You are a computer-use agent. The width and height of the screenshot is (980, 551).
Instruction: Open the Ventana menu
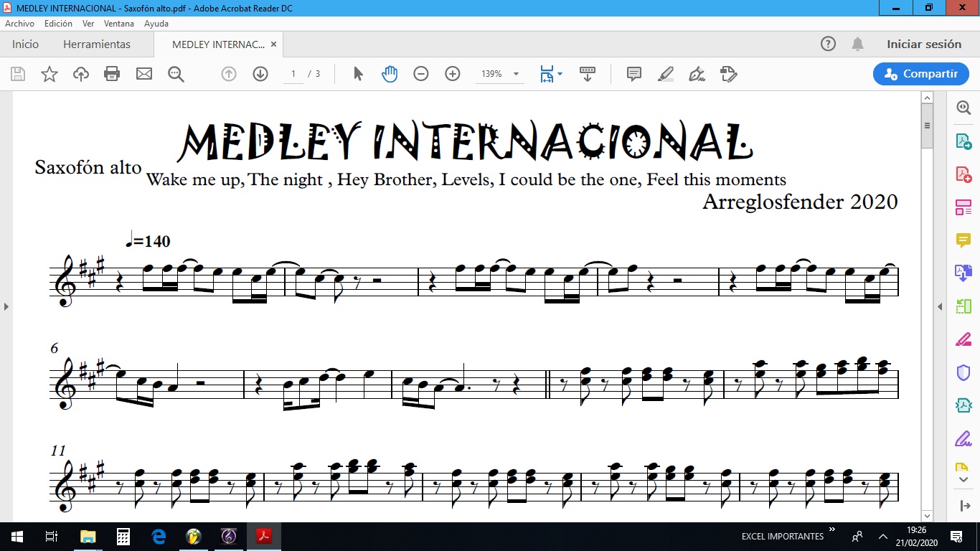click(119, 24)
